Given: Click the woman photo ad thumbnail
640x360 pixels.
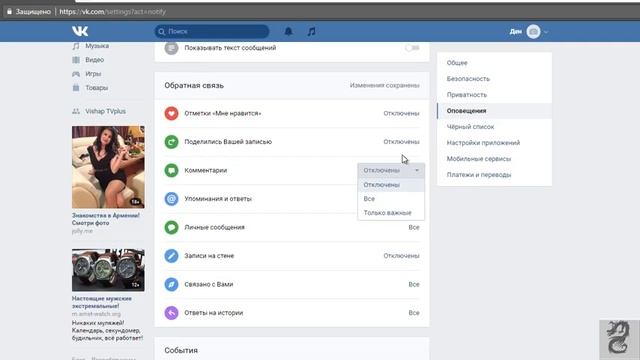Looking at the screenshot, I should tap(108, 167).
